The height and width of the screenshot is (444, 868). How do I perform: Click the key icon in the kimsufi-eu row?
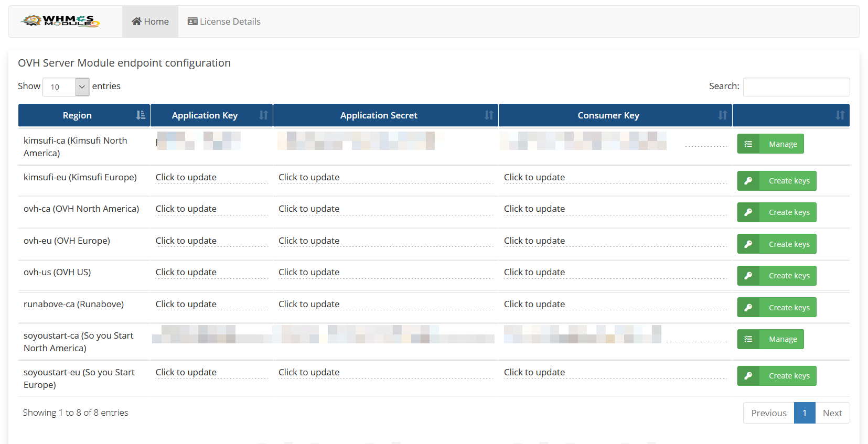[748, 181]
